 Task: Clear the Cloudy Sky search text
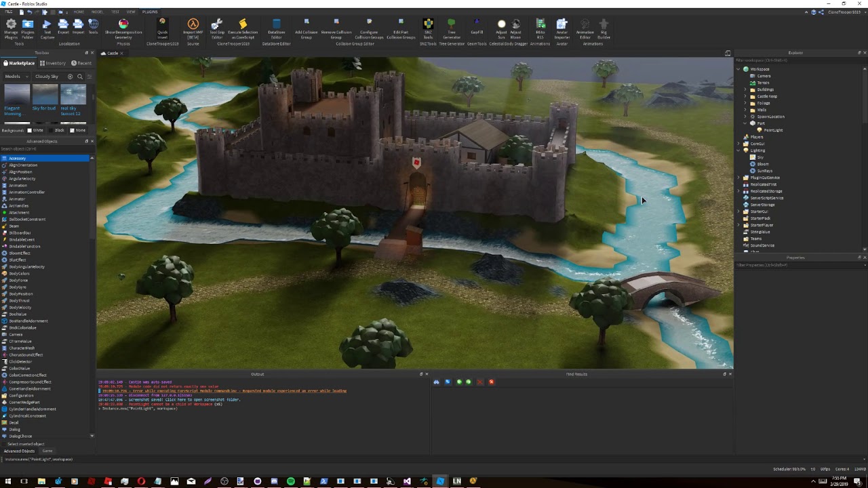pos(70,77)
